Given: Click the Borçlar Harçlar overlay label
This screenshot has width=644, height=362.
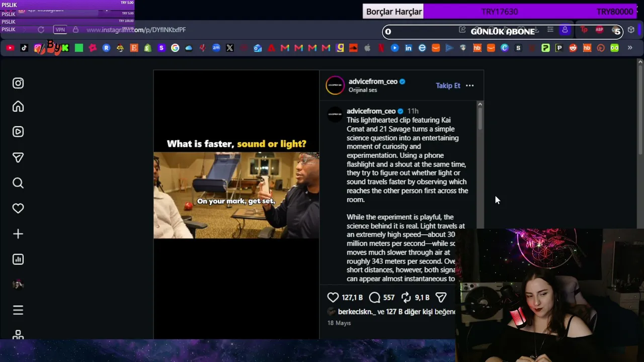Looking at the screenshot, I should point(393,12).
